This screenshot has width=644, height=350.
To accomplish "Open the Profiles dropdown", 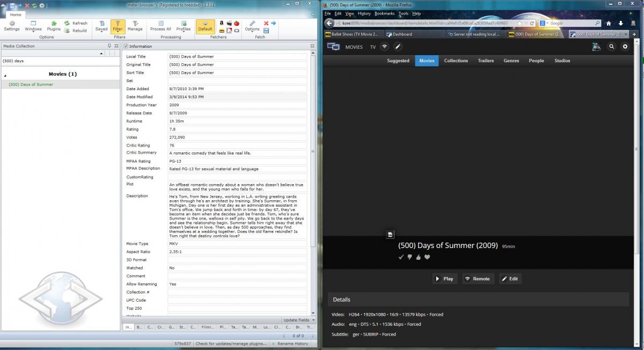I will (x=184, y=26).
